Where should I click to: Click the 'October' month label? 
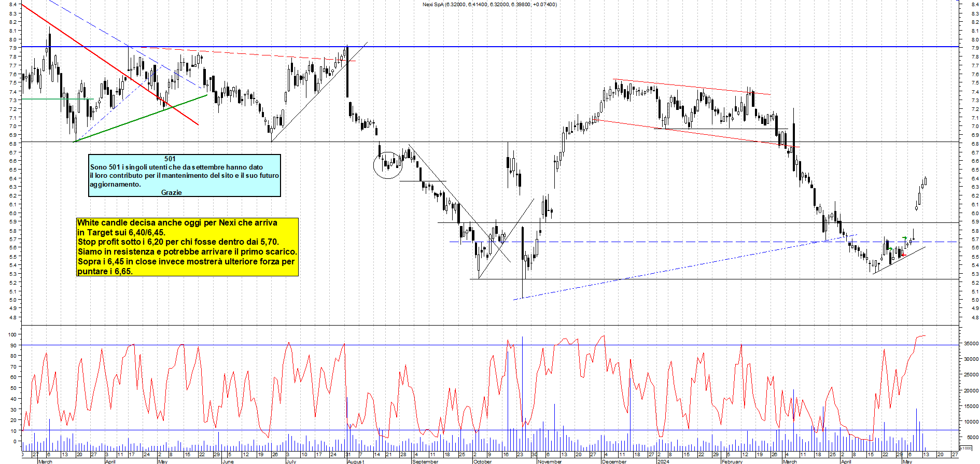point(482,461)
